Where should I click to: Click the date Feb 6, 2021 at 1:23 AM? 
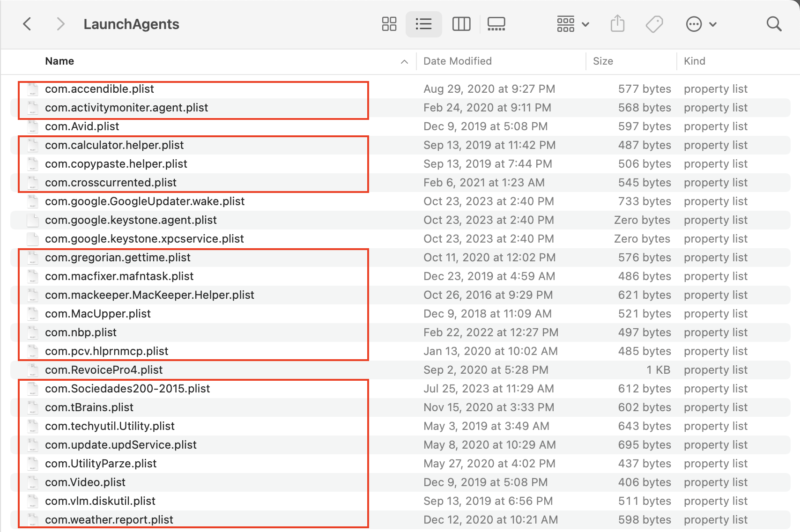pos(484,183)
